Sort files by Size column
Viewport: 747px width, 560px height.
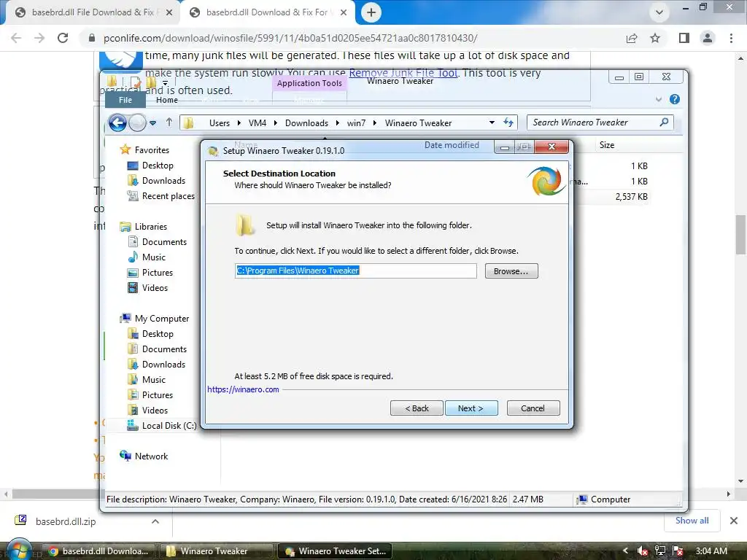click(606, 145)
